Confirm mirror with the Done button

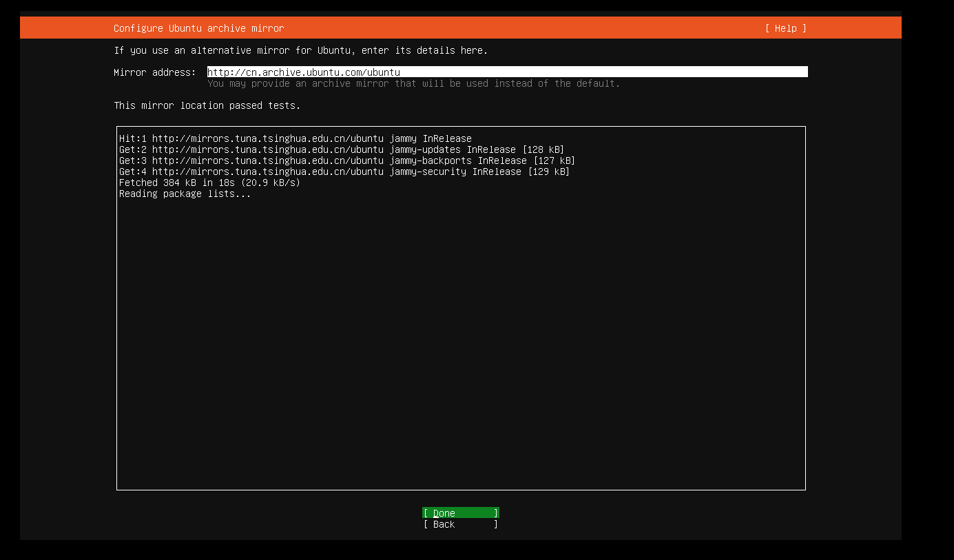pos(460,513)
